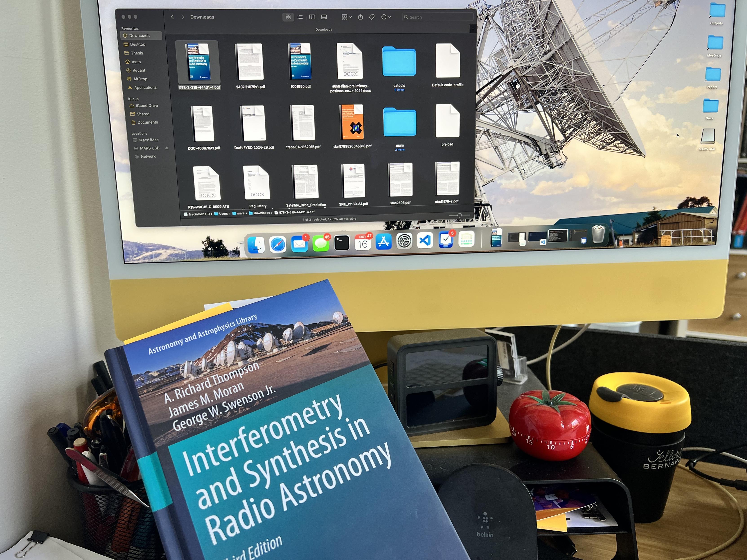The width and height of the screenshot is (747, 560).
Task: Switch Finder to column view
Action: pos(312,17)
